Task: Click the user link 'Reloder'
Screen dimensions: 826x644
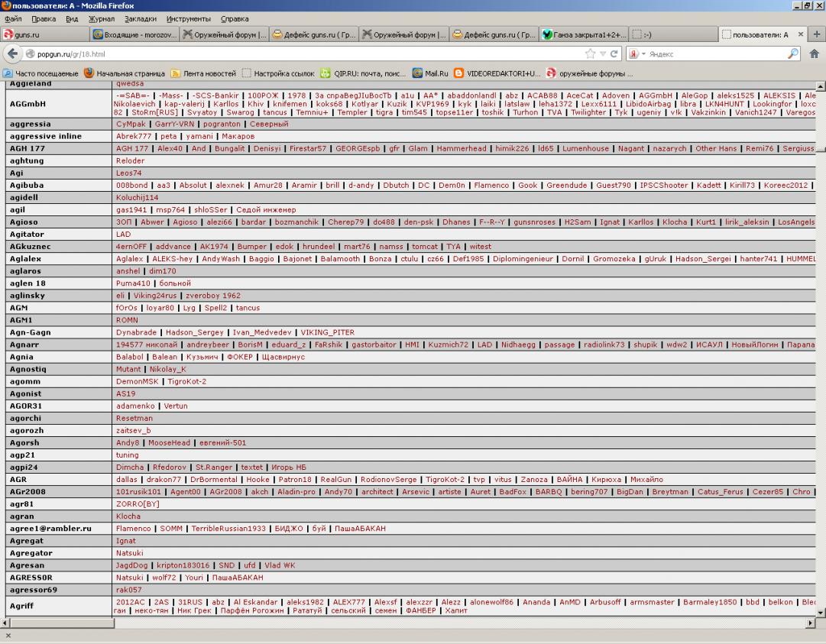Action: [128, 161]
